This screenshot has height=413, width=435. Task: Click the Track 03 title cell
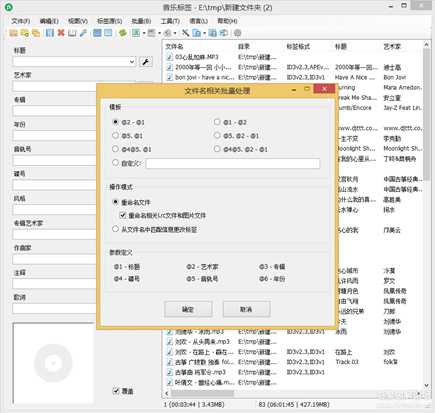[347, 362]
